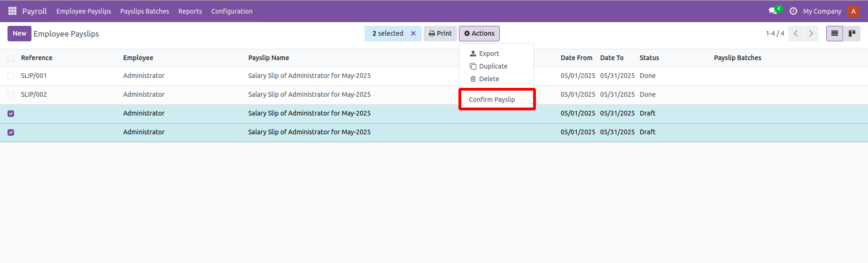Image resolution: width=868 pixels, height=263 pixels.
Task: Clear the selection with the X icon
Action: click(x=413, y=33)
